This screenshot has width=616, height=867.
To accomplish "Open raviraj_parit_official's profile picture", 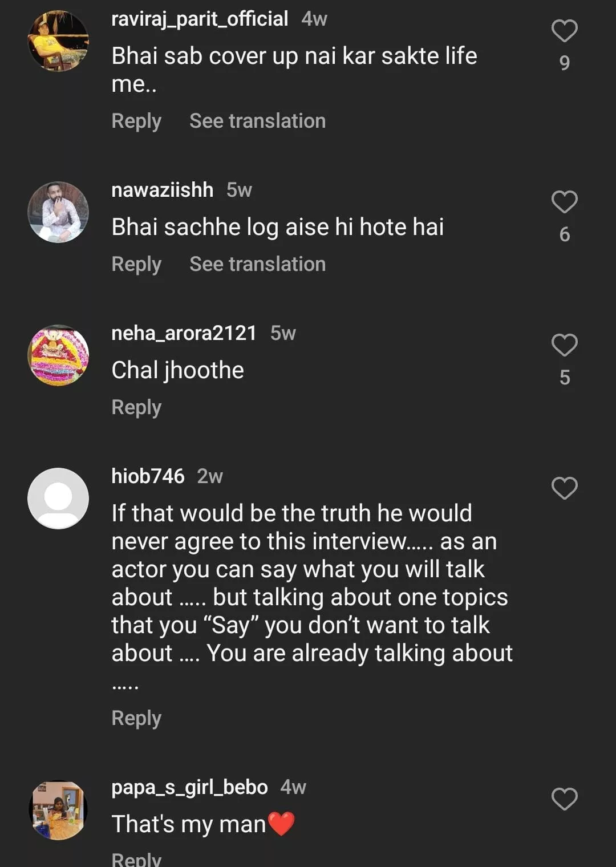I will coord(58,41).
